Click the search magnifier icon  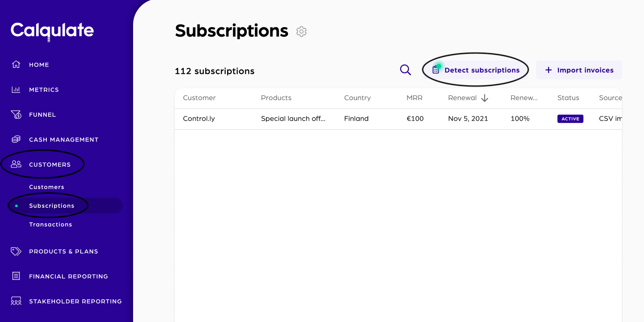click(x=405, y=70)
